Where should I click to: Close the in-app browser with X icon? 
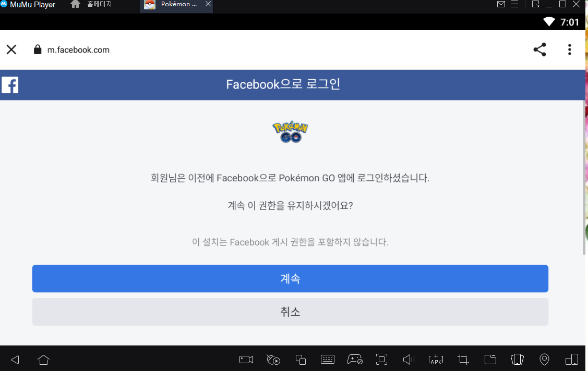[x=11, y=50]
